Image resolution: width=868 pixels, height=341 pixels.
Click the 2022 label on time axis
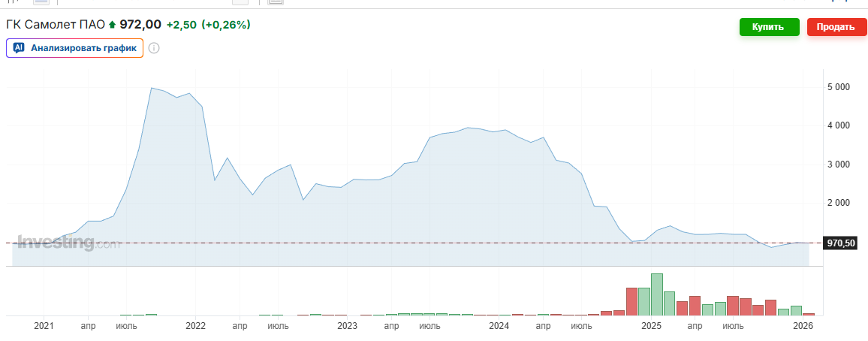[x=195, y=327]
